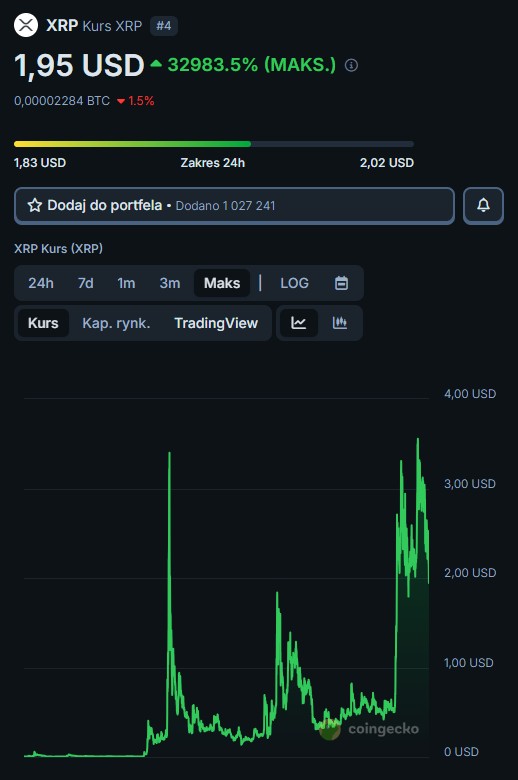Add XRP via Dodaj do portfela button
This screenshot has height=780, width=518.
(x=234, y=205)
